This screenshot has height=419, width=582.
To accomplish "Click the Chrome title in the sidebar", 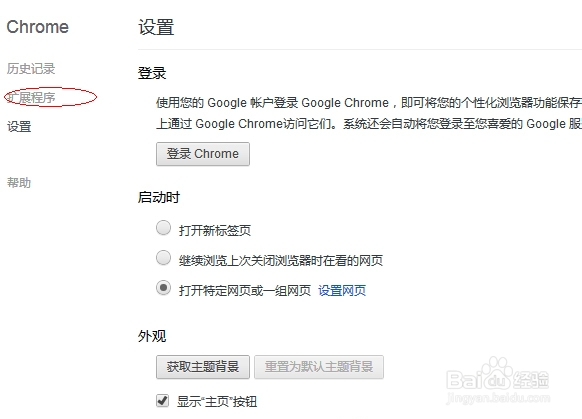I will (37, 27).
